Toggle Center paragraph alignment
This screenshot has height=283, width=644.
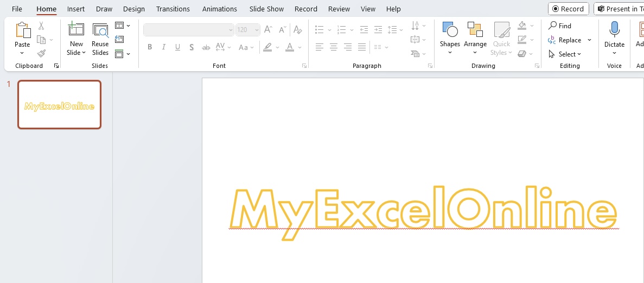point(334,47)
